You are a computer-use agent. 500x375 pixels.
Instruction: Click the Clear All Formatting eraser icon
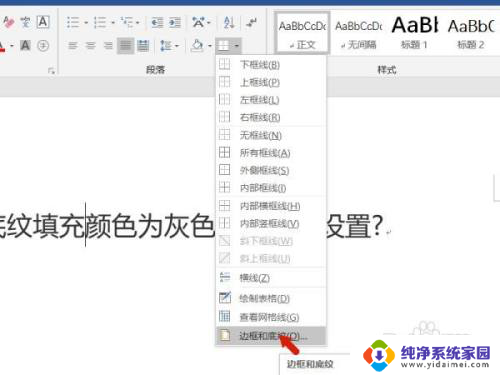click(9, 22)
